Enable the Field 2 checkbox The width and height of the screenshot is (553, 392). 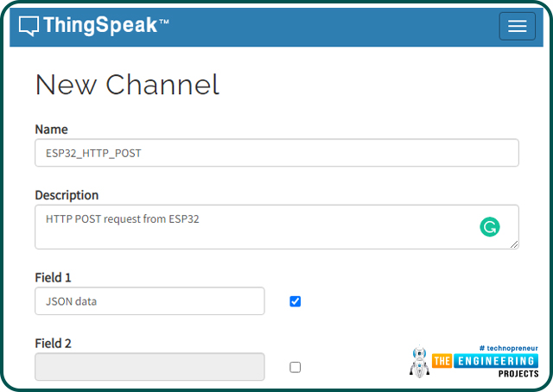(x=296, y=367)
